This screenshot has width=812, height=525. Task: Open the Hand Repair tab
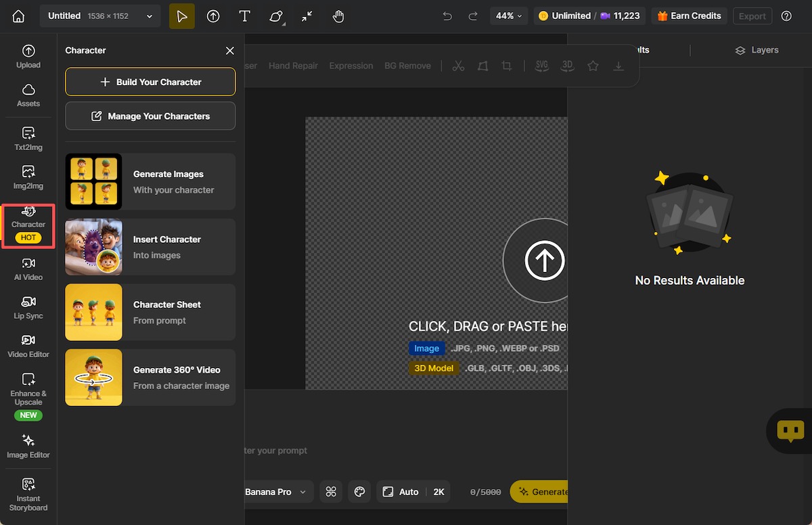293,65
